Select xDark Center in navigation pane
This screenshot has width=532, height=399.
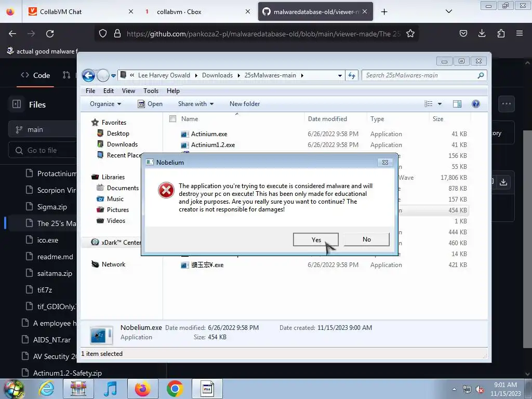pyautogui.click(x=116, y=242)
